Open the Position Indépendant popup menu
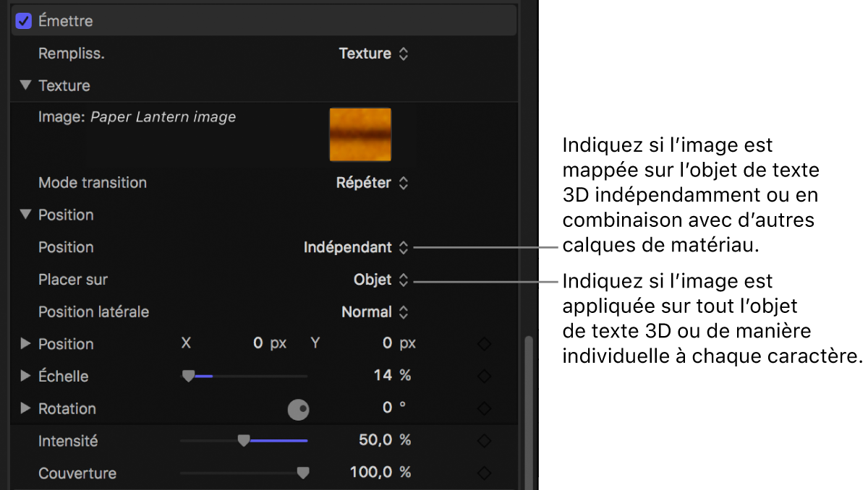The image size is (868, 490). (x=356, y=247)
